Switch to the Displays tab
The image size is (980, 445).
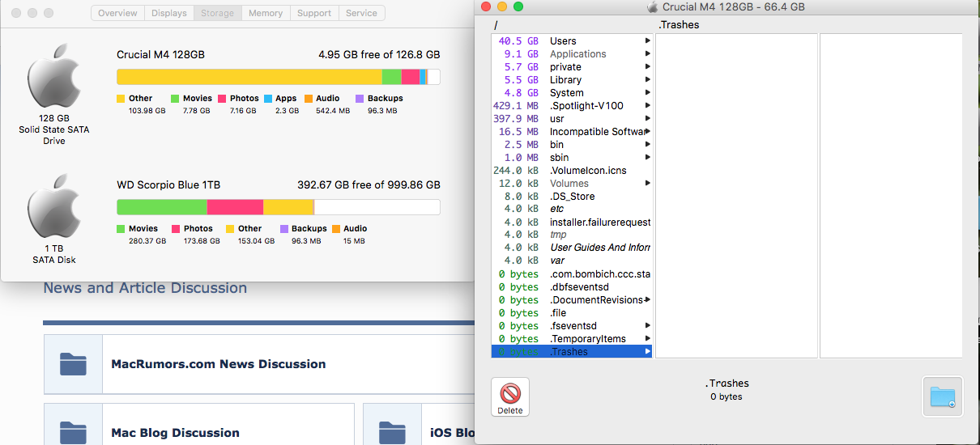click(x=169, y=13)
